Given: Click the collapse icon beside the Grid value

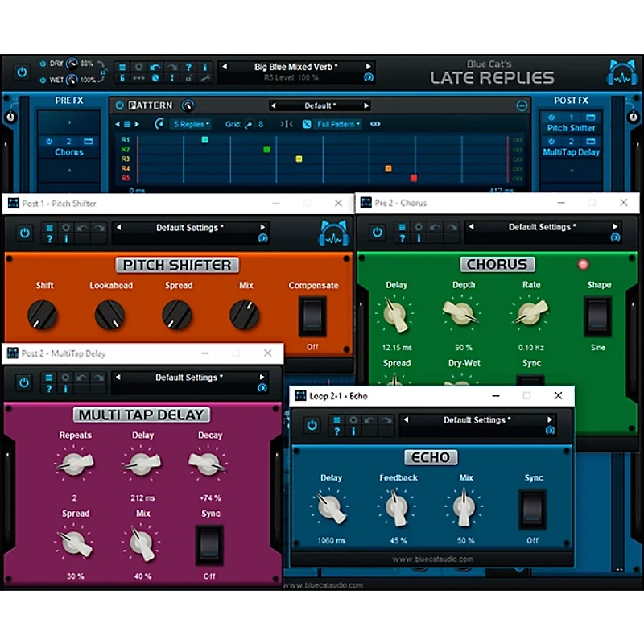Looking at the screenshot, I should point(287,124).
